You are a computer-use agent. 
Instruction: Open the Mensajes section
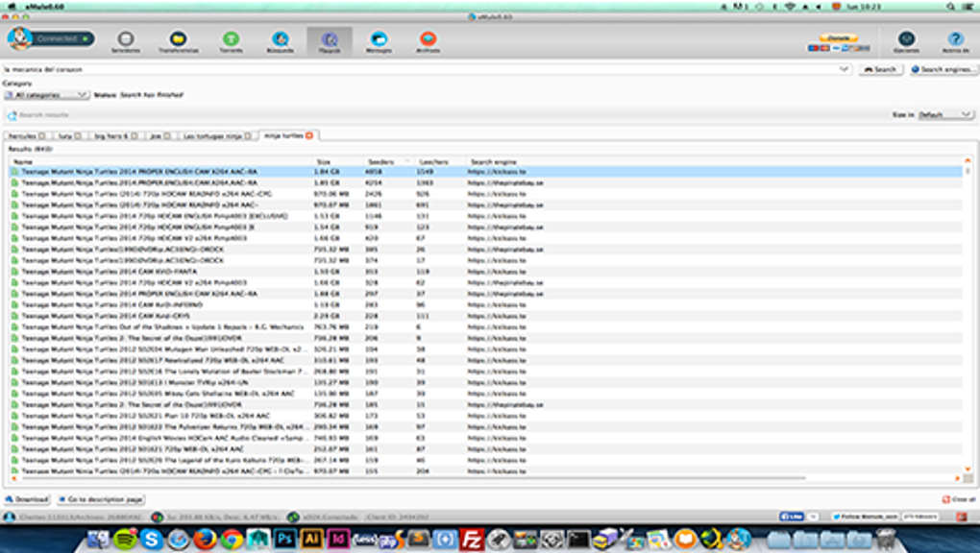(379, 42)
